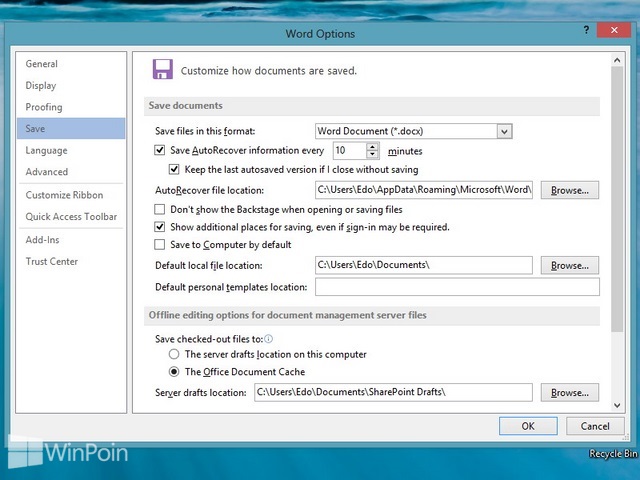Image resolution: width=640 pixels, height=480 pixels.
Task: Click the vertical scrollbar thumb
Action: 617,199
